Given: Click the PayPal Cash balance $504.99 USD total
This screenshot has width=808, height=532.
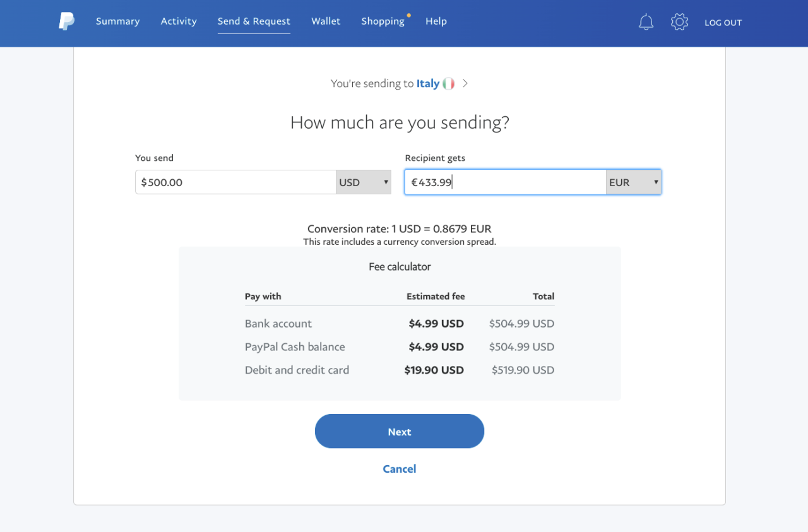Looking at the screenshot, I should [x=521, y=347].
